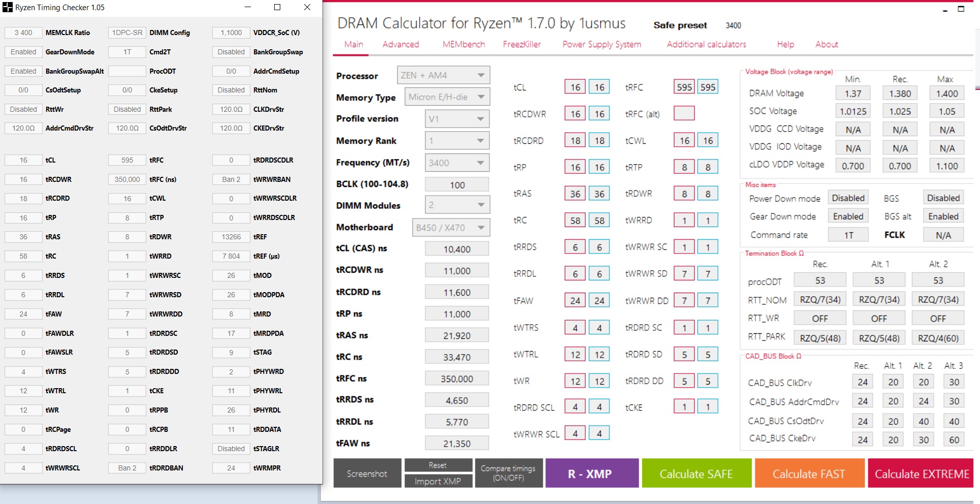The height and width of the screenshot is (504, 980).
Task: Expand the Memory Type dropdown
Action: tap(447, 97)
